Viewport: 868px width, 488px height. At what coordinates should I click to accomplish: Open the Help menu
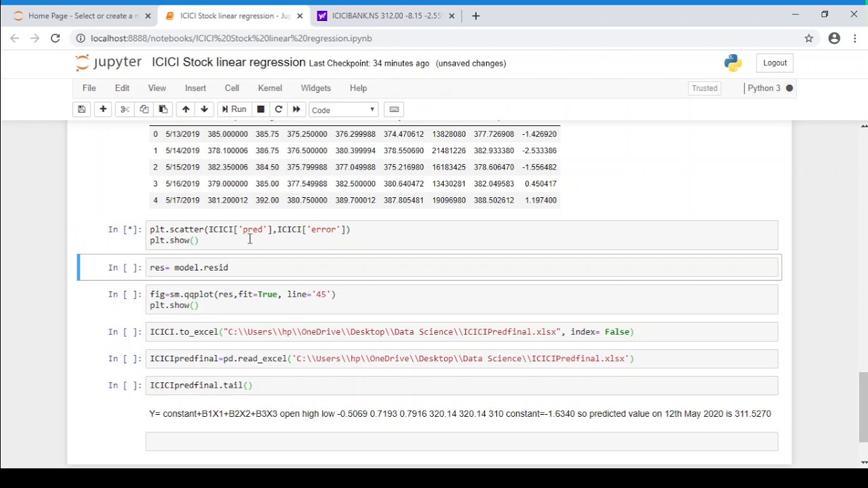pyautogui.click(x=358, y=88)
